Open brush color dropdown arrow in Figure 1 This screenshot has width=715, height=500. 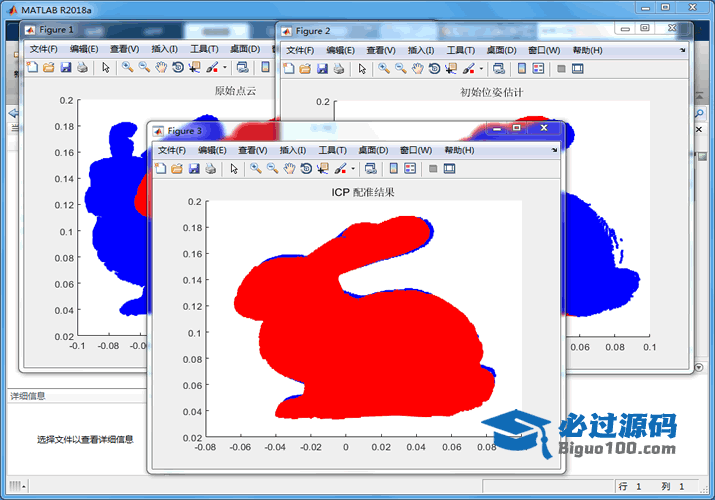tap(225, 67)
